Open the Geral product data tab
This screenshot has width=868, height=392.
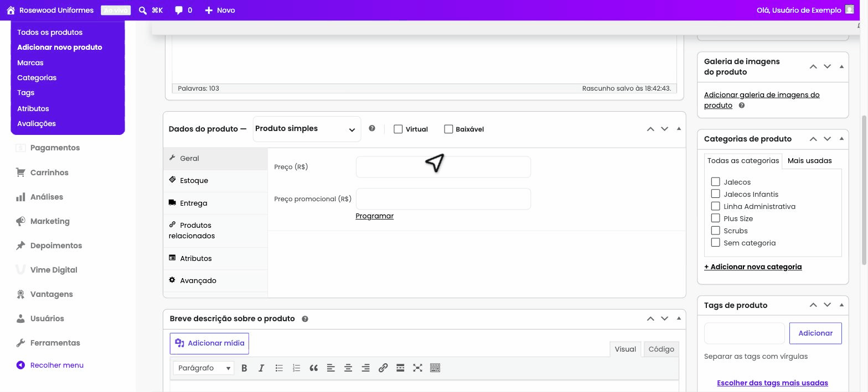[x=215, y=159]
